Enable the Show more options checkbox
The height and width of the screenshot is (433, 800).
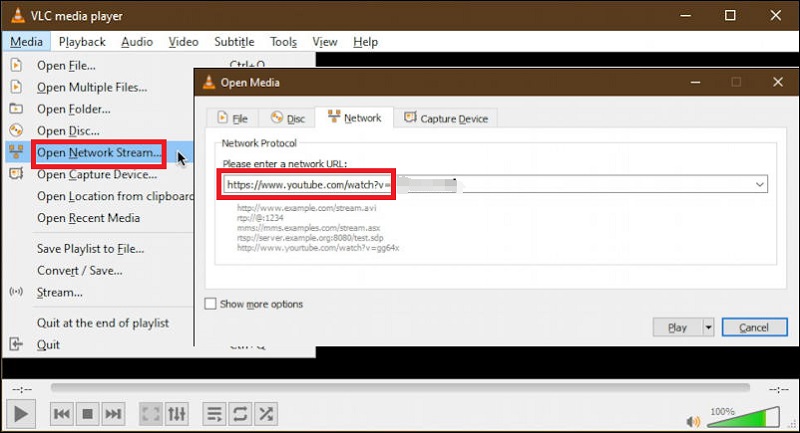pyautogui.click(x=211, y=304)
